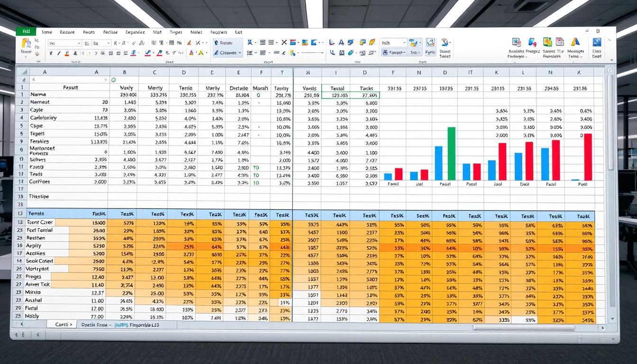Select column header H
The width and height of the screenshot is (637, 364).
[307, 73]
